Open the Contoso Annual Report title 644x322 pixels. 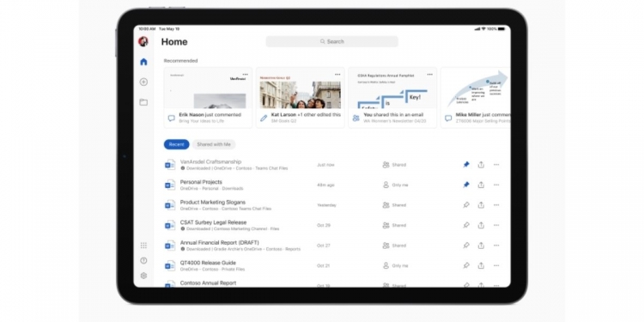[x=208, y=283]
